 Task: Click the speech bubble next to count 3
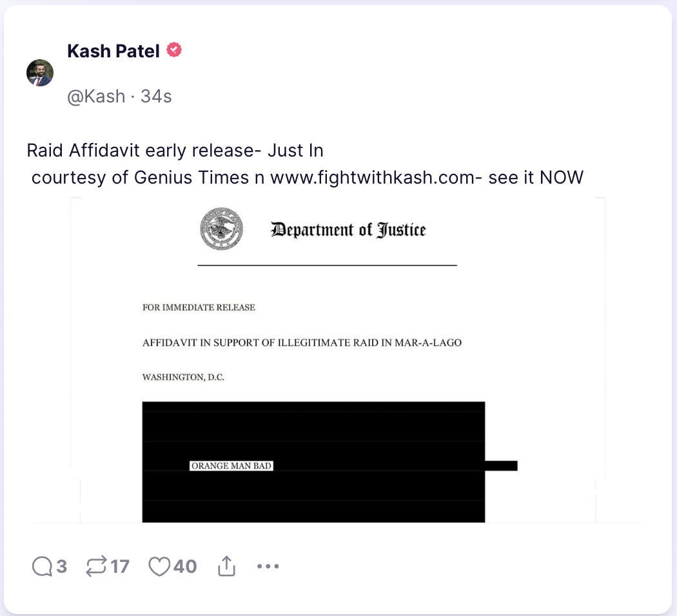tap(43, 566)
